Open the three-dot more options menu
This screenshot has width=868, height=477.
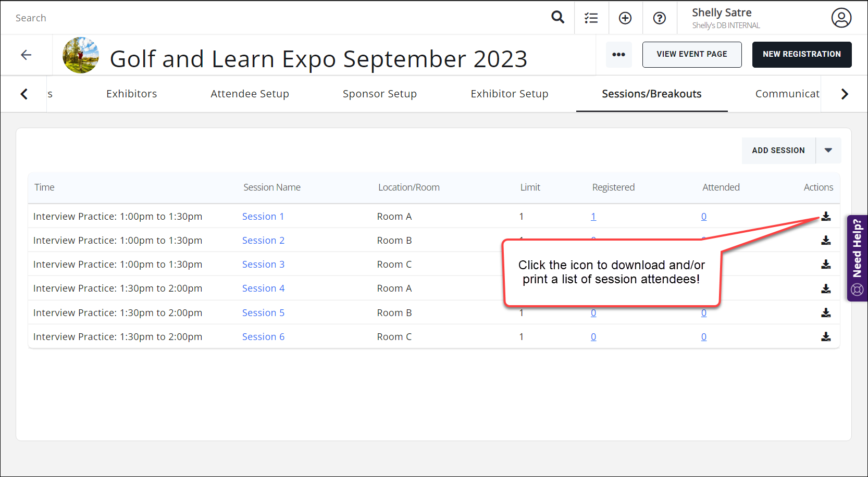pos(618,55)
